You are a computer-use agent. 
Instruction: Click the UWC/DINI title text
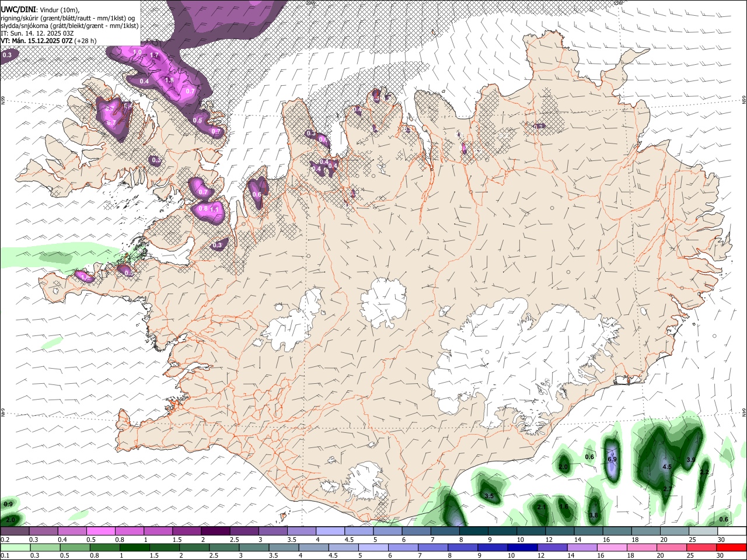click(x=18, y=9)
